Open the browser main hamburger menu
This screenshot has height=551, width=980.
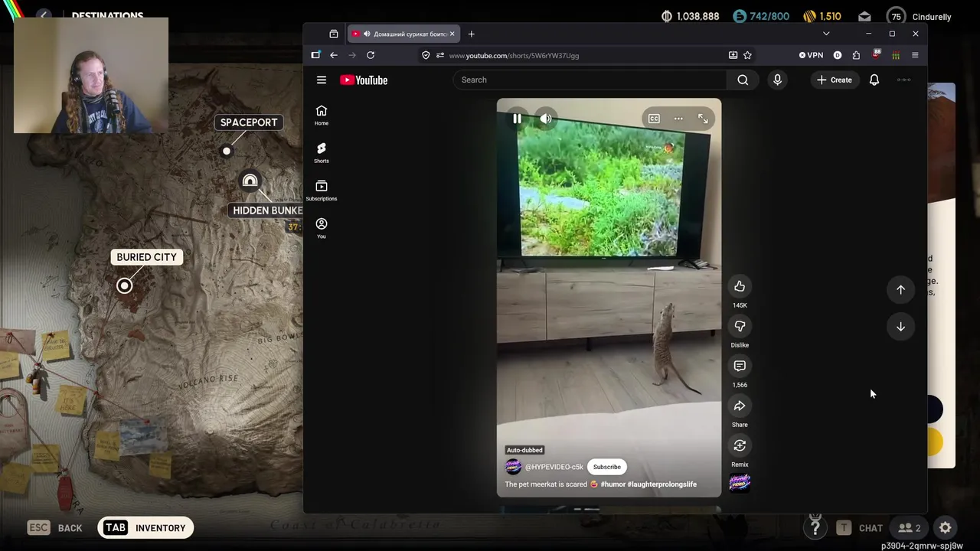click(915, 55)
